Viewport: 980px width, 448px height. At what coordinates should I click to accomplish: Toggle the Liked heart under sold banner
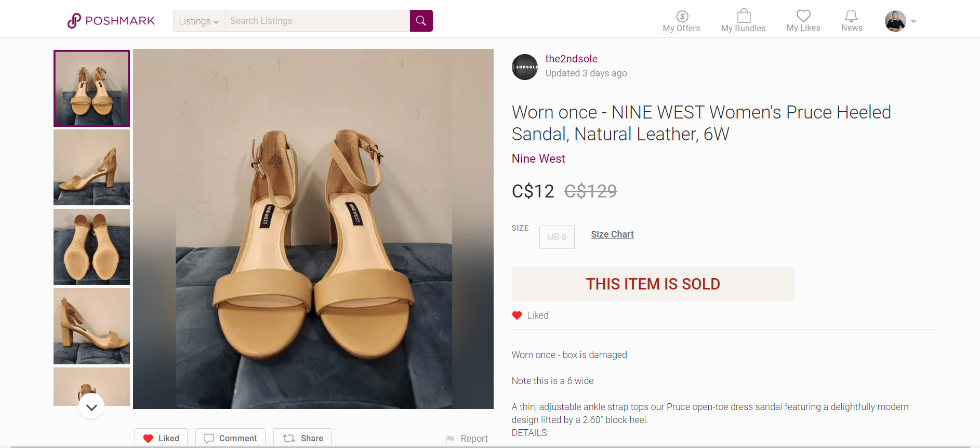coord(517,315)
